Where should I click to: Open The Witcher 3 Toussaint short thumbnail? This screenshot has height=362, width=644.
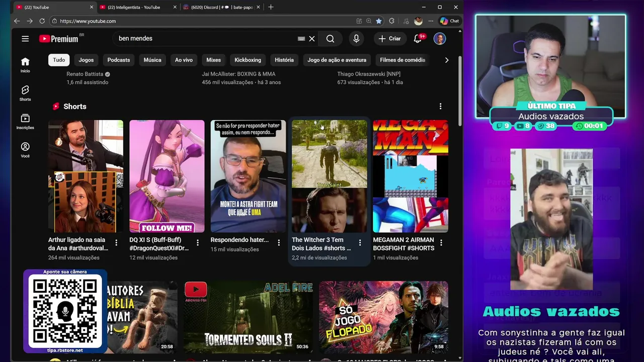click(x=330, y=176)
